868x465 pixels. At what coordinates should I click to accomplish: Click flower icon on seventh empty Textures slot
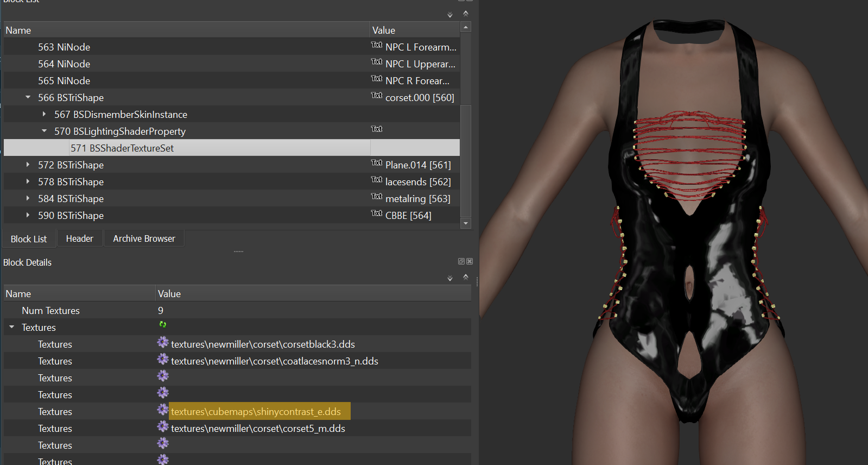pos(163,443)
